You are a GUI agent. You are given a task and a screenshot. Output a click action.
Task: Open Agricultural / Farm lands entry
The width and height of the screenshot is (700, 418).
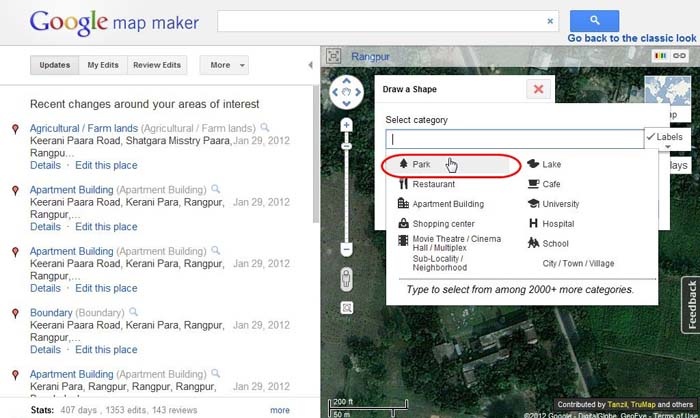[84, 129]
